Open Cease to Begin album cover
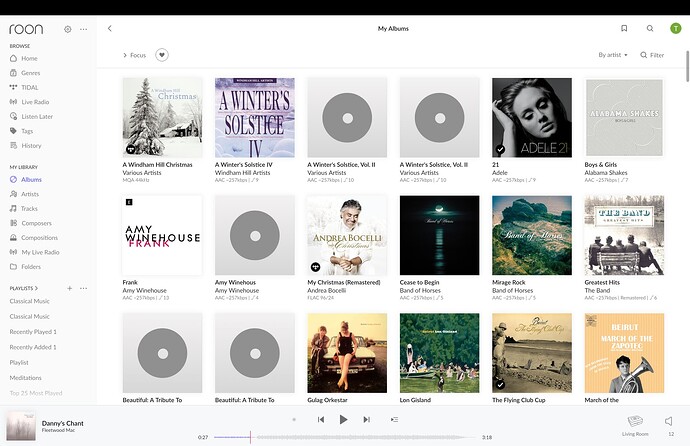Image resolution: width=690 pixels, height=446 pixels. [x=440, y=235]
